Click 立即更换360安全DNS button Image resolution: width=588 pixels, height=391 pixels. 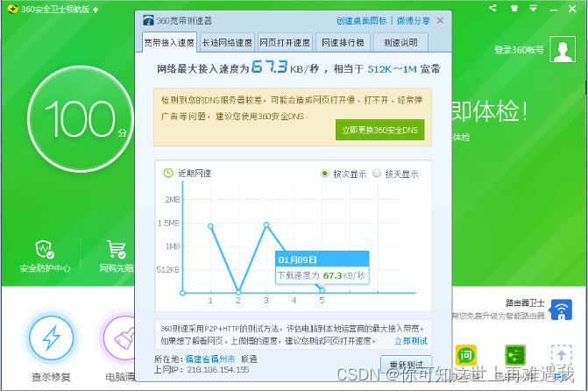click(x=379, y=130)
